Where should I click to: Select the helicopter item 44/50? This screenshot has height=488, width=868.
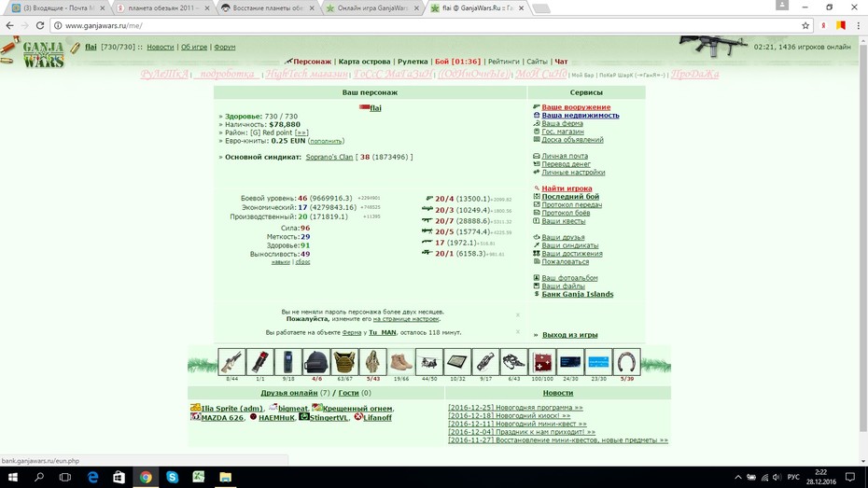[429, 362]
